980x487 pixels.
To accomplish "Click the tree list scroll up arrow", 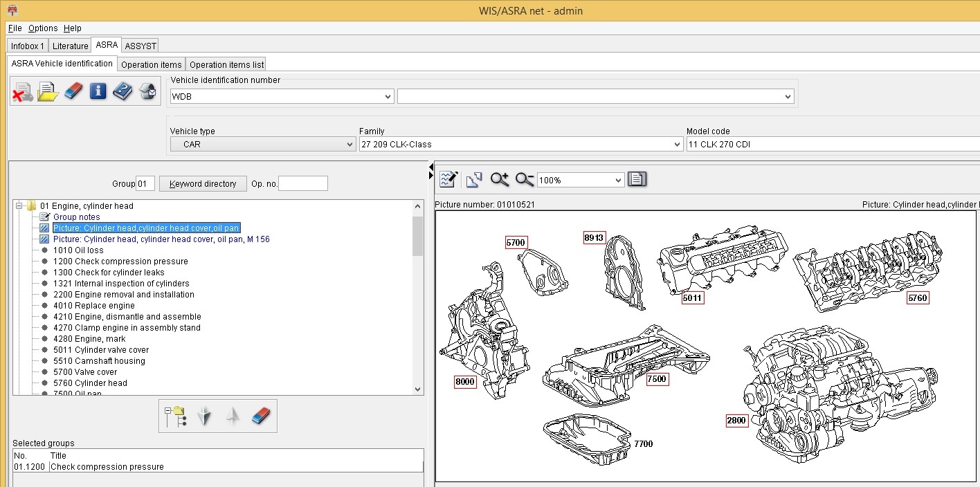I will tap(417, 206).
